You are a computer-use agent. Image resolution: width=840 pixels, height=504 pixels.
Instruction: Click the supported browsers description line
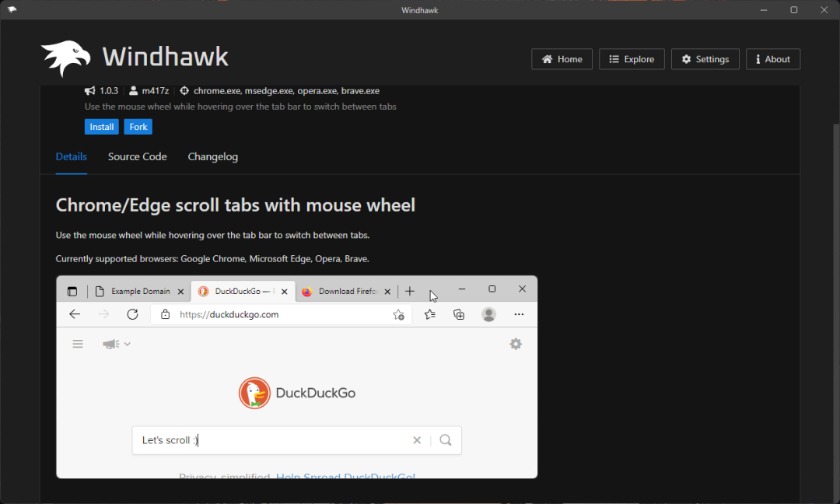click(212, 259)
